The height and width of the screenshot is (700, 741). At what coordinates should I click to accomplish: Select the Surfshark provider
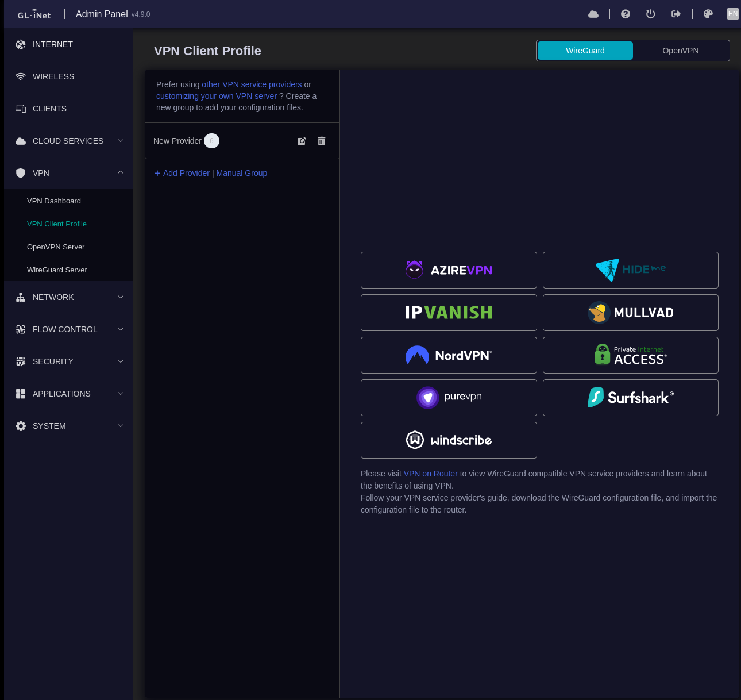click(631, 398)
